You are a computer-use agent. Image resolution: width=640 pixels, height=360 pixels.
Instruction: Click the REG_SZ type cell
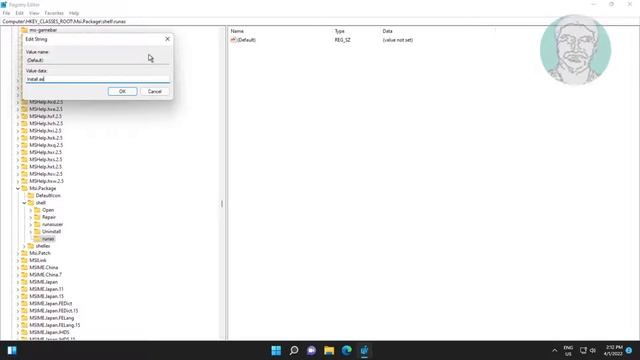point(342,40)
